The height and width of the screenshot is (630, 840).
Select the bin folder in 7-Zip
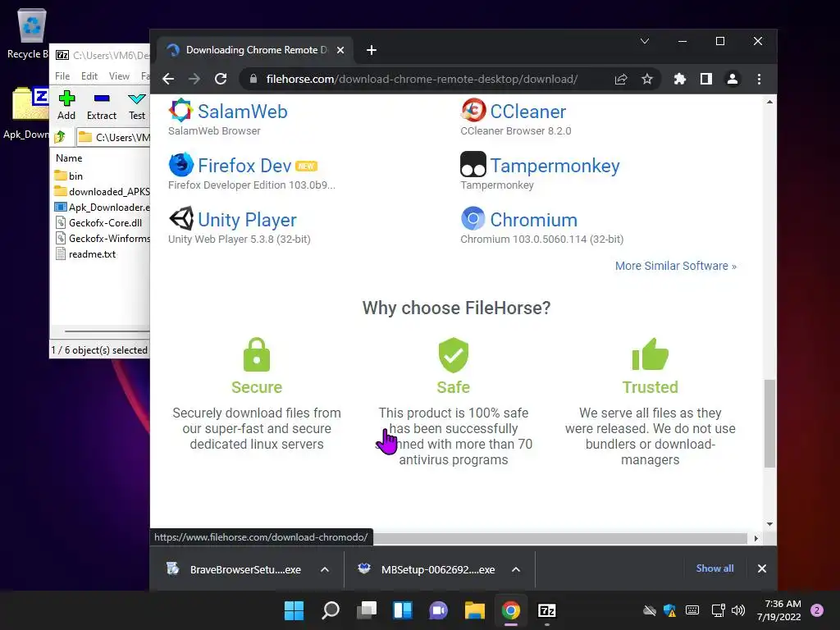[69, 176]
